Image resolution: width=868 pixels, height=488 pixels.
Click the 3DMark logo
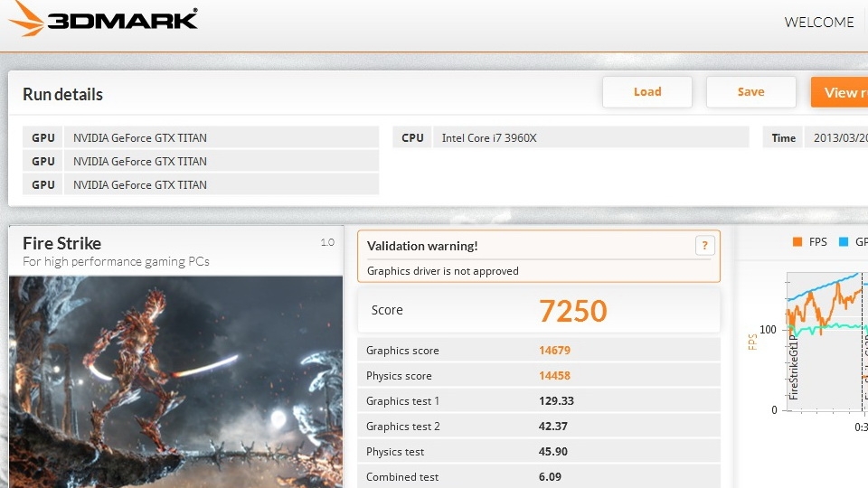pos(103,20)
